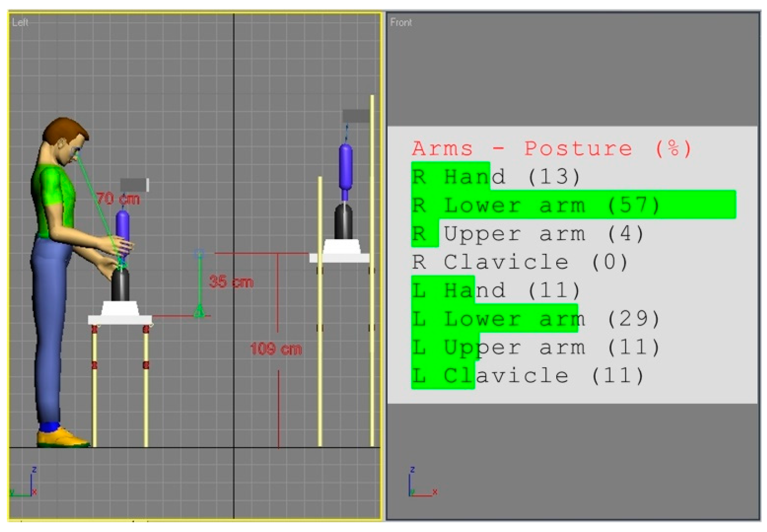Select the gray box beside 70 cm label
This screenshot has width=767, height=532.
click(x=134, y=185)
